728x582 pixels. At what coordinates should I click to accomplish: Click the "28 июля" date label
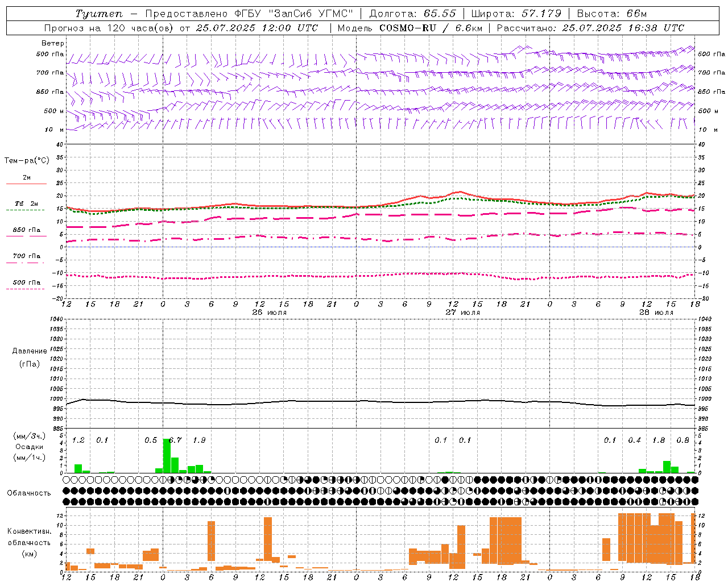(x=656, y=313)
